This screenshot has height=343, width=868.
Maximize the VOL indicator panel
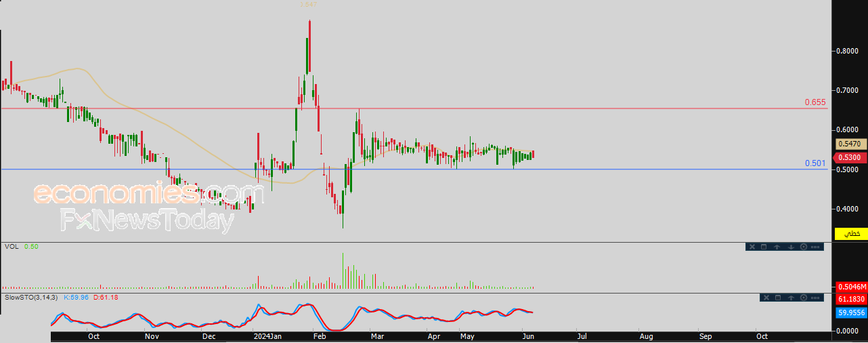pos(764,247)
